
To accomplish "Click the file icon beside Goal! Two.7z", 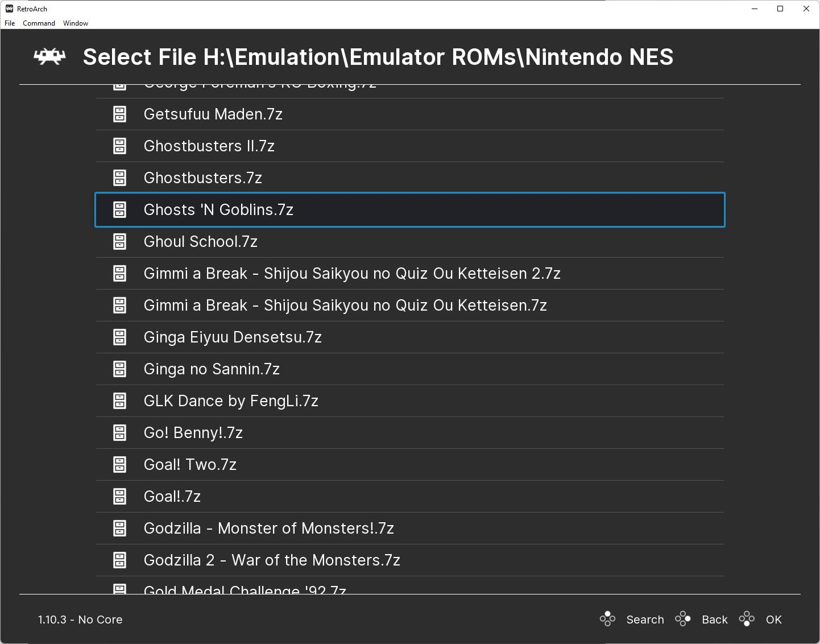I will [x=119, y=464].
